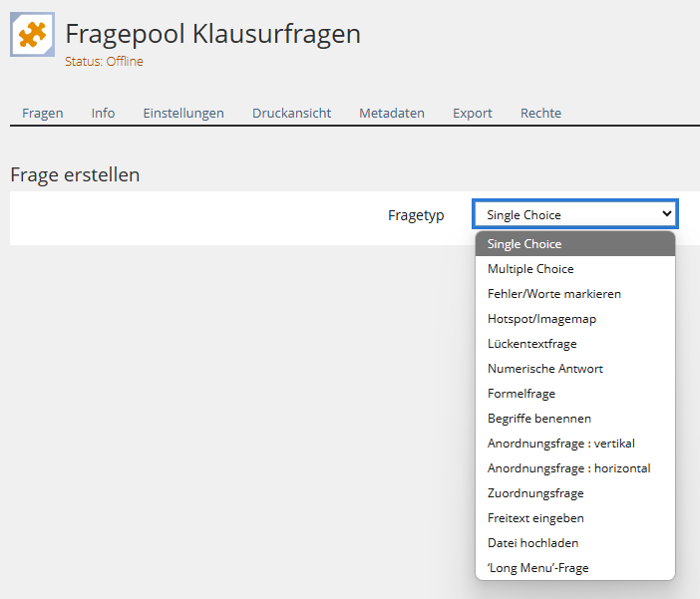Switch to the Info tab
This screenshot has height=599, width=700.
[103, 114]
